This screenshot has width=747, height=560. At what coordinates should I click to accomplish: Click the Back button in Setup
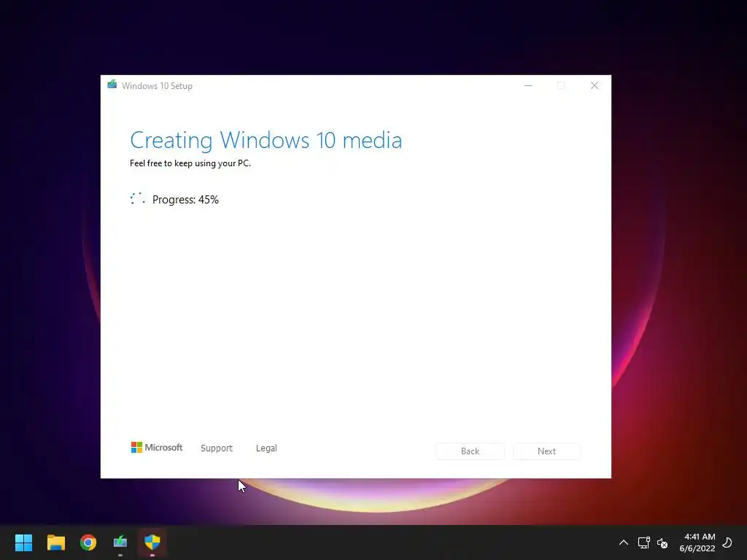click(471, 451)
